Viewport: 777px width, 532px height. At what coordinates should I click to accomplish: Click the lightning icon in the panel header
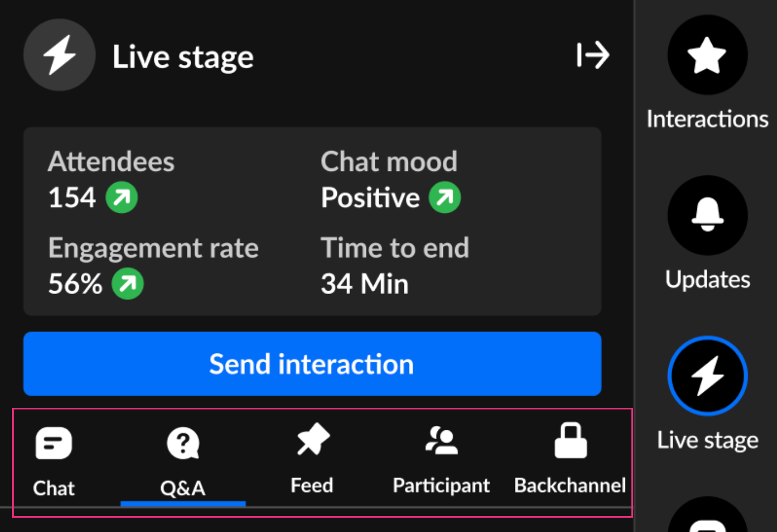tap(59, 56)
